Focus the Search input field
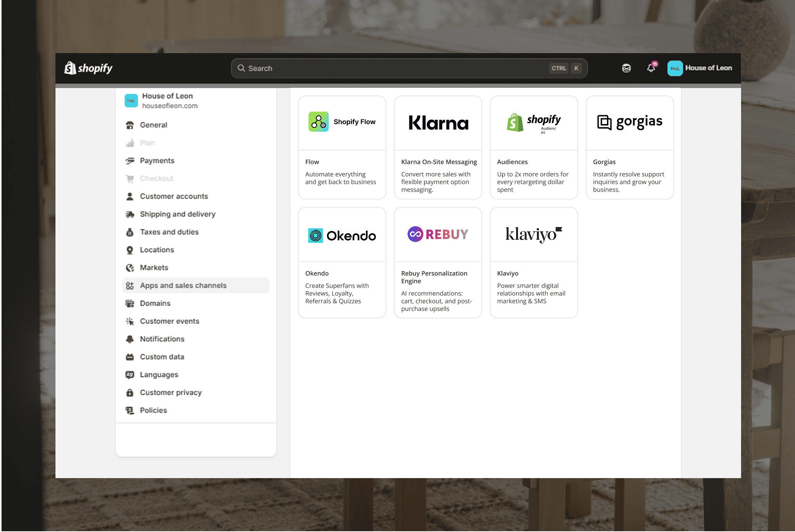The image size is (795, 532). pos(409,68)
